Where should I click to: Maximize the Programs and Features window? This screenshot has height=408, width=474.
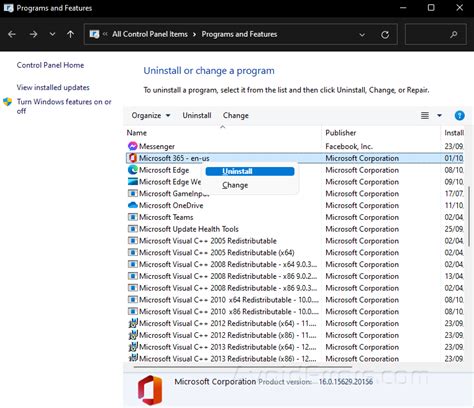pyautogui.click(x=431, y=8)
